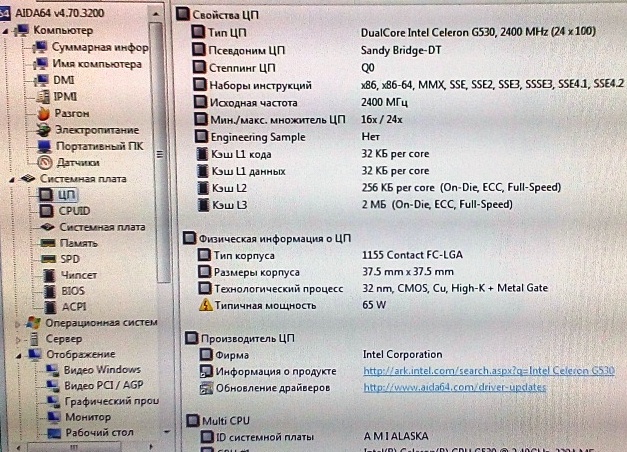The height and width of the screenshot is (452, 627).
Task: Open the Суммарная информация icon
Action: (40, 47)
